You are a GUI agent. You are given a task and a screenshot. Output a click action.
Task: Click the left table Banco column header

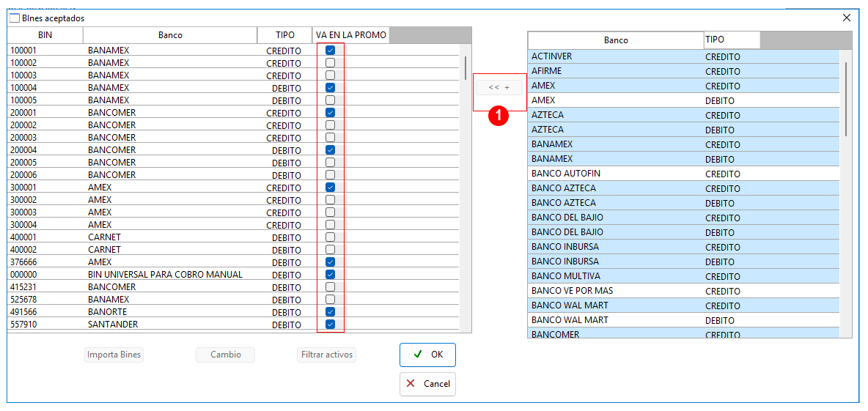point(170,35)
